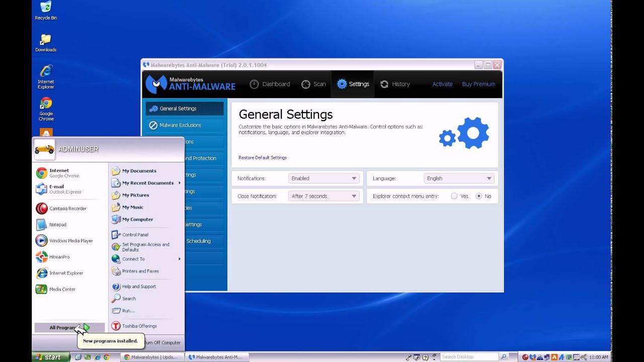Open the Close Notification dropdown
This screenshot has height=362, width=644.
click(324, 196)
